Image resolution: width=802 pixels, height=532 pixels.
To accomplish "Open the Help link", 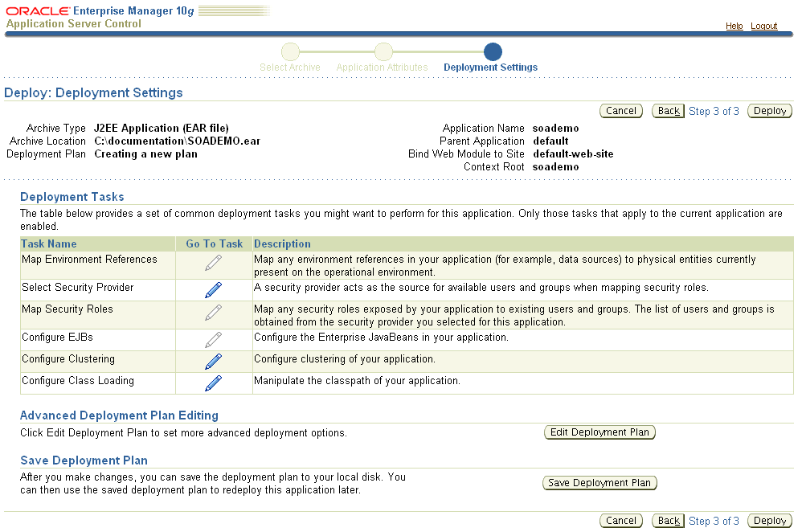I will click(x=734, y=26).
